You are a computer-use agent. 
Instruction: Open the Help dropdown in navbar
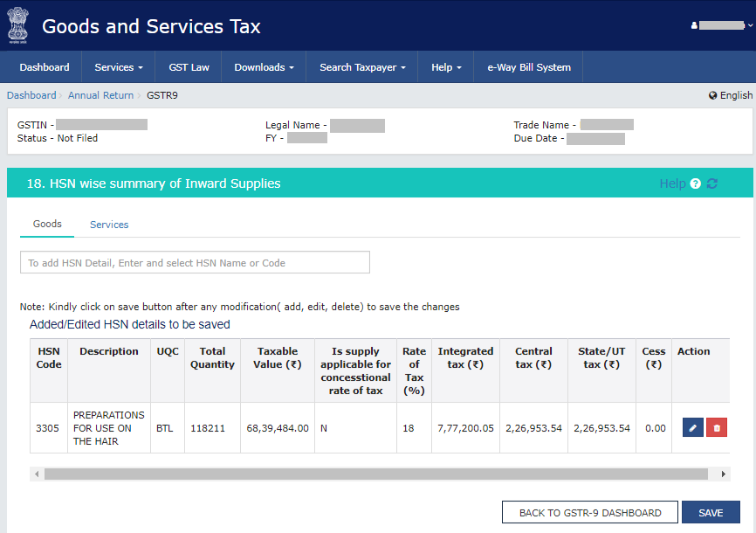click(x=446, y=67)
